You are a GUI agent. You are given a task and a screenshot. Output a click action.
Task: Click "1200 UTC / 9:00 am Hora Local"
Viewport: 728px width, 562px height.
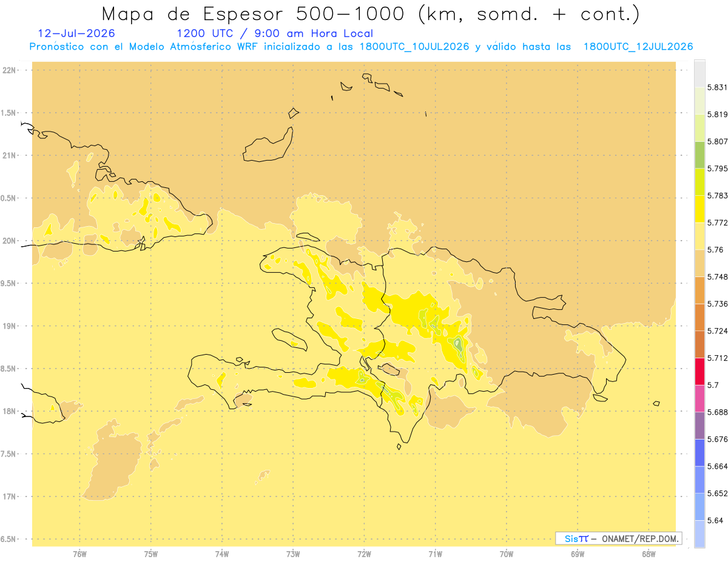click(x=275, y=33)
